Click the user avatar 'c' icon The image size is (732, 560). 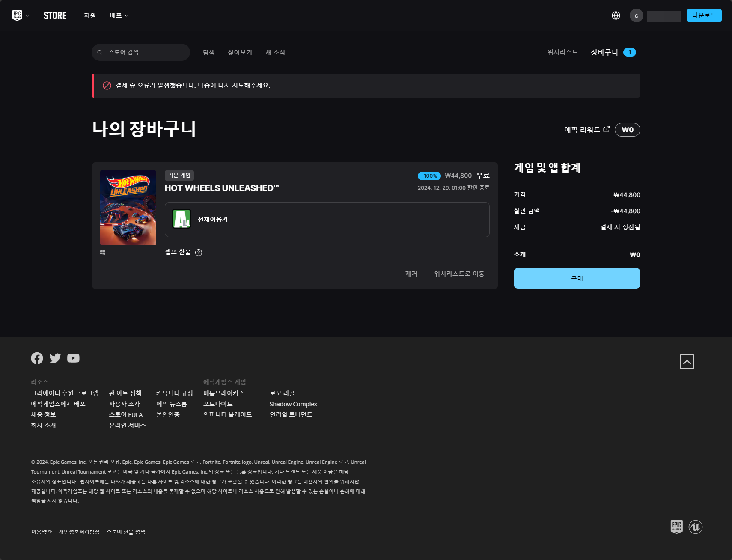(637, 15)
